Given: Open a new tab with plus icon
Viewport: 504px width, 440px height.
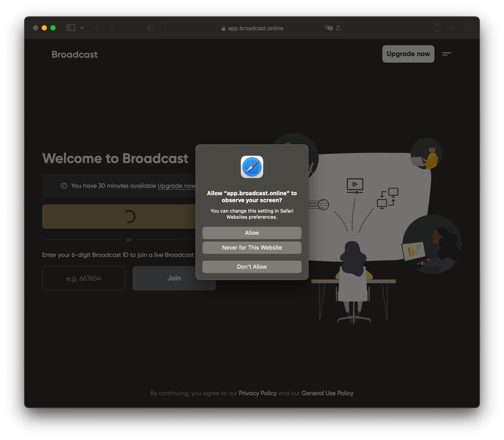Looking at the screenshot, I should 453,27.
